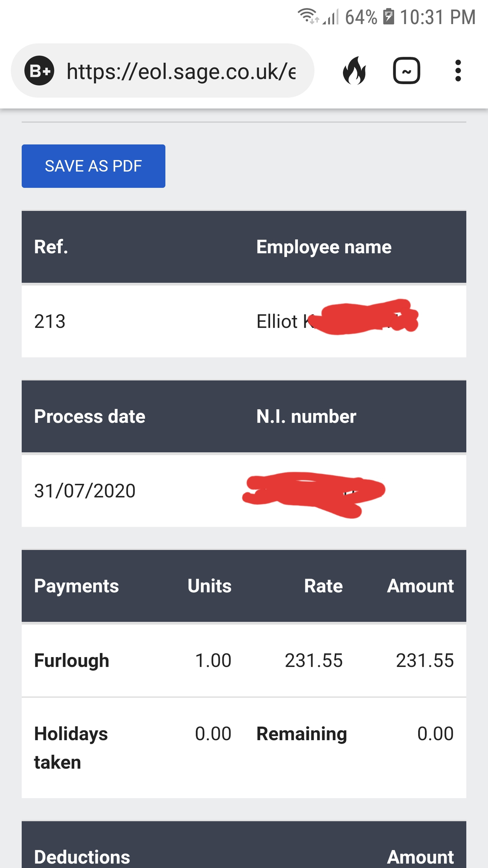The image size is (488, 868).
Task: Tap the Furlough payment row label
Action: click(72, 660)
